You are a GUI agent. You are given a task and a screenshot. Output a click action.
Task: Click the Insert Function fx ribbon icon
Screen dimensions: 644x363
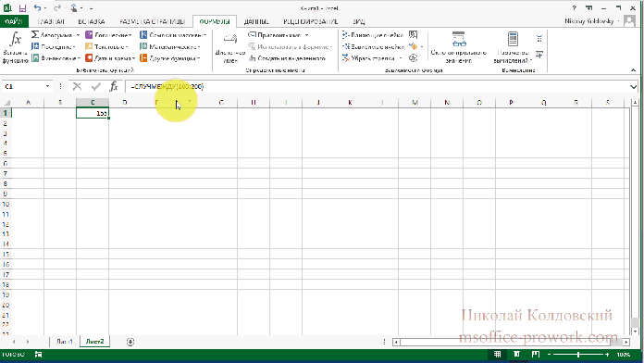[15, 39]
